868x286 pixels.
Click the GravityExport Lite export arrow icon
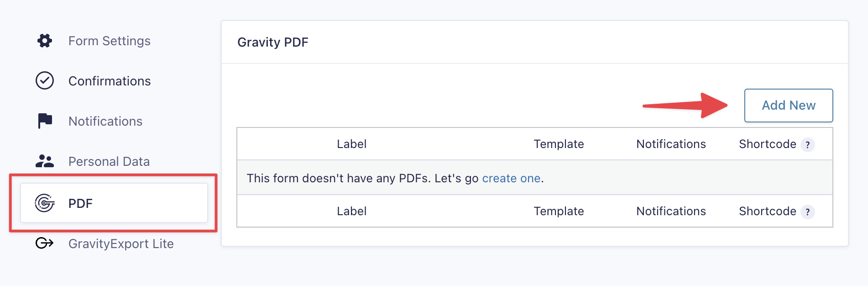coord(44,244)
